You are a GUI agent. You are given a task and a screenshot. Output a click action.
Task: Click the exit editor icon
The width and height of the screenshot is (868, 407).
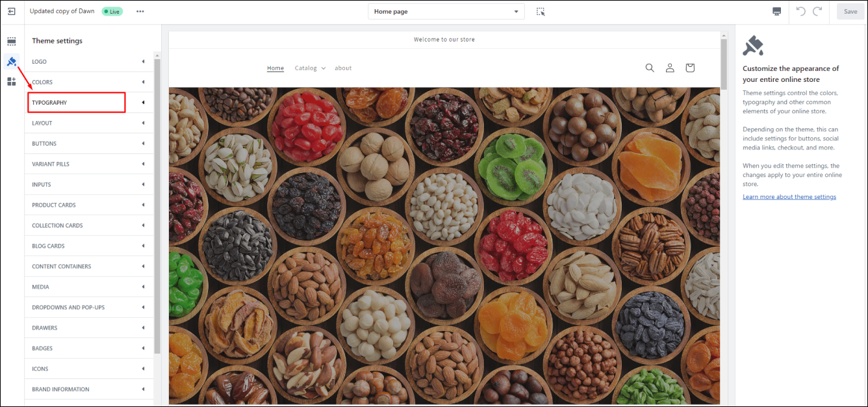(x=12, y=11)
